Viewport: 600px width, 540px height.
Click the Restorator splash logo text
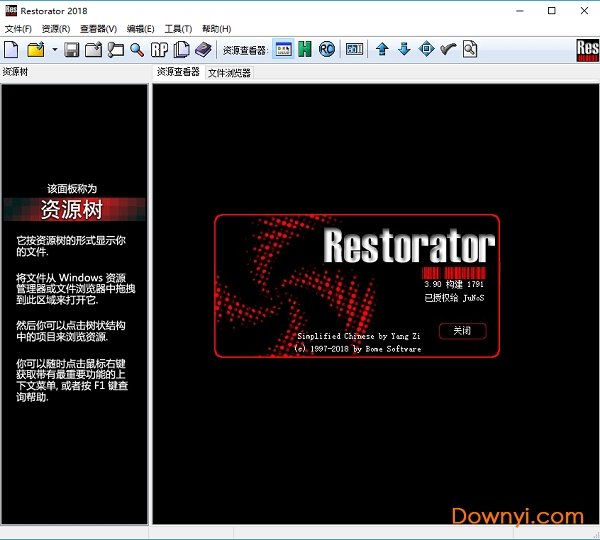click(x=409, y=246)
